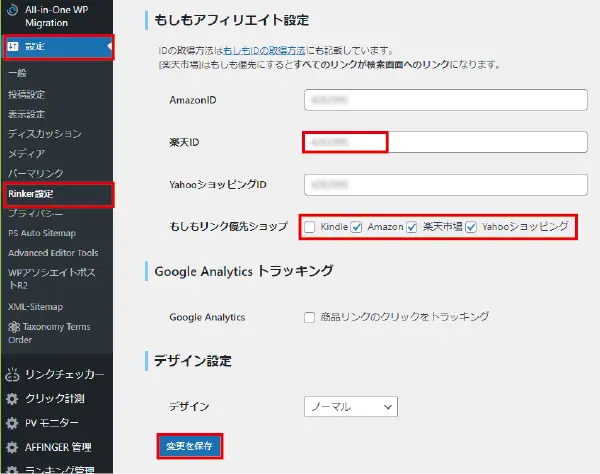The height and width of the screenshot is (474, 600).
Task: Uncheck the 楽天市場 priority shop checkbox
Action: pos(412,227)
